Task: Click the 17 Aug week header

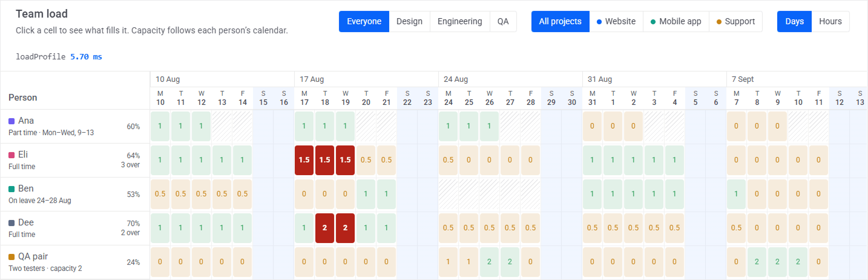Action: [366, 79]
